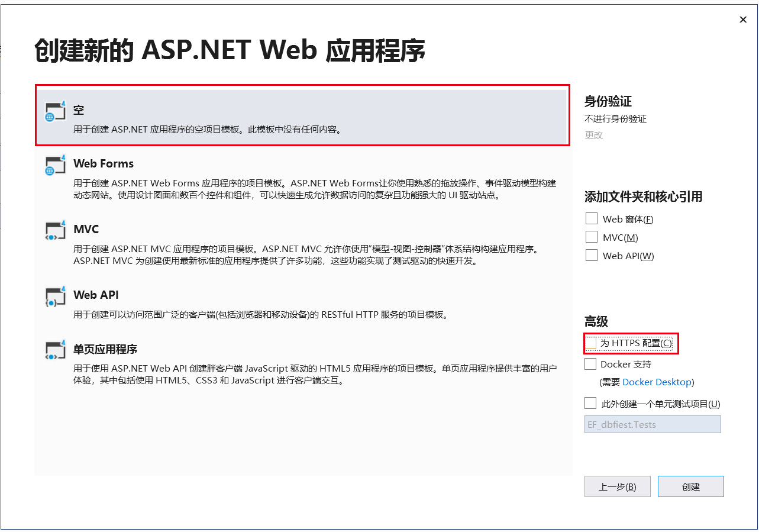759x532 pixels.
Task: Click the Web API RESTful HTTP description
Action: pos(260,314)
